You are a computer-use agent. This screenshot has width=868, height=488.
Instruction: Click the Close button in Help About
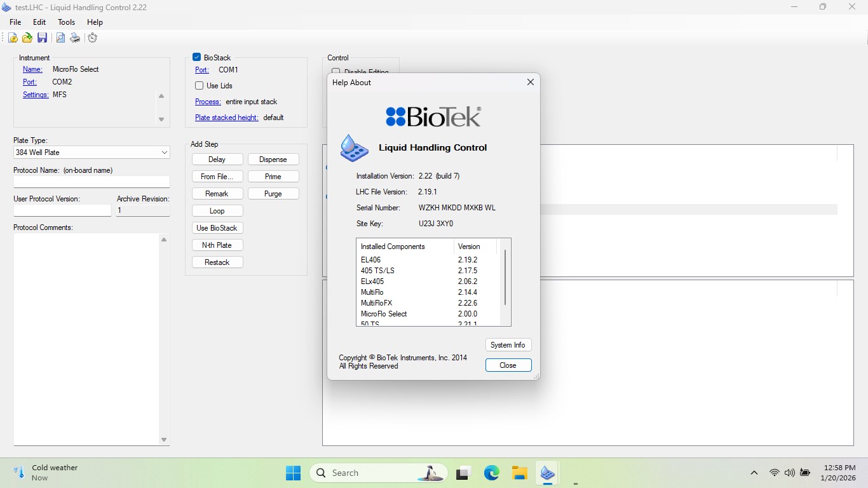pyautogui.click(x=508, y=365)
